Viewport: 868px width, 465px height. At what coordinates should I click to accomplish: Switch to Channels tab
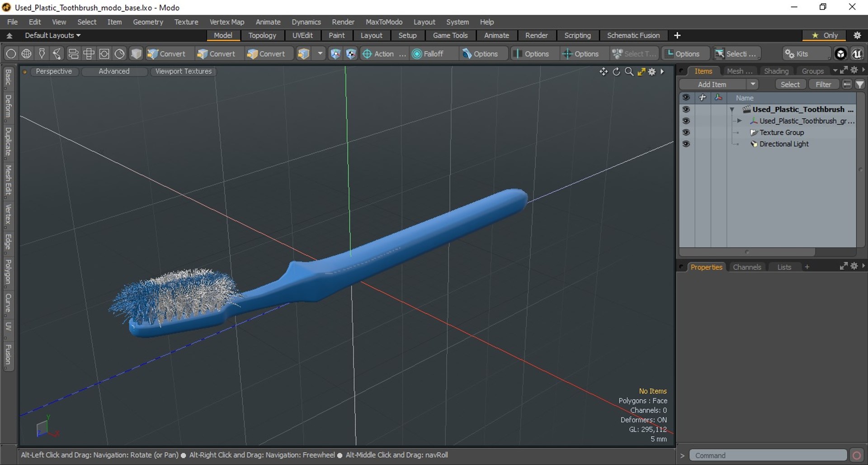pyautogui.click(x=747, y=267)
